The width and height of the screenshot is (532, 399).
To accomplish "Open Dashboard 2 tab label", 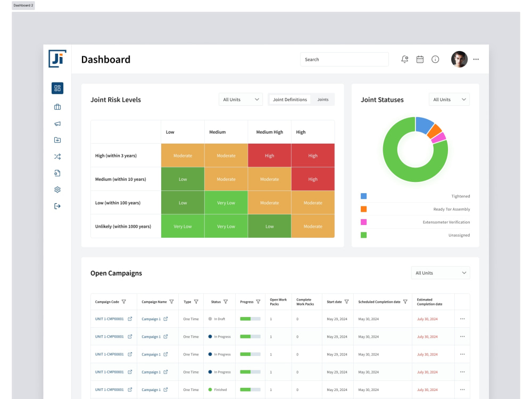I will point(23,5).
